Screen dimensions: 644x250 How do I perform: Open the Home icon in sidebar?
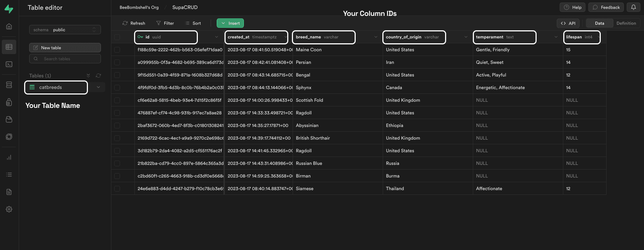[9, 26]
